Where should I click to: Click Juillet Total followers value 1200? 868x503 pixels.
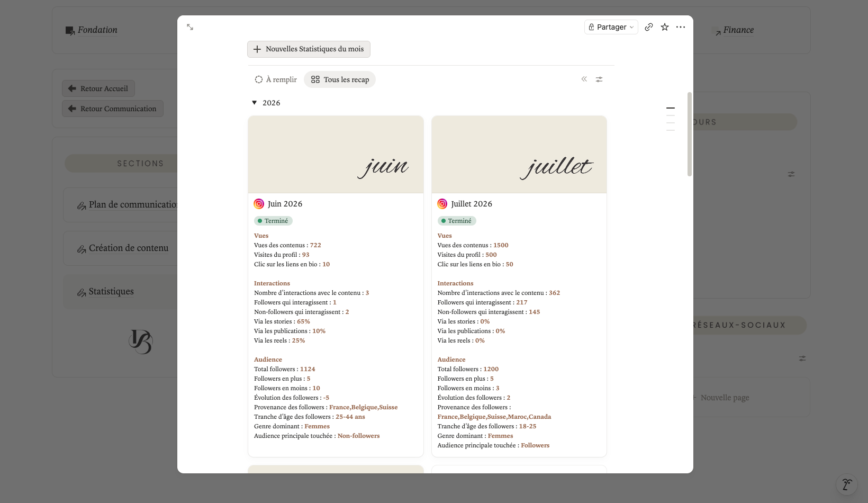coord(491,369)
